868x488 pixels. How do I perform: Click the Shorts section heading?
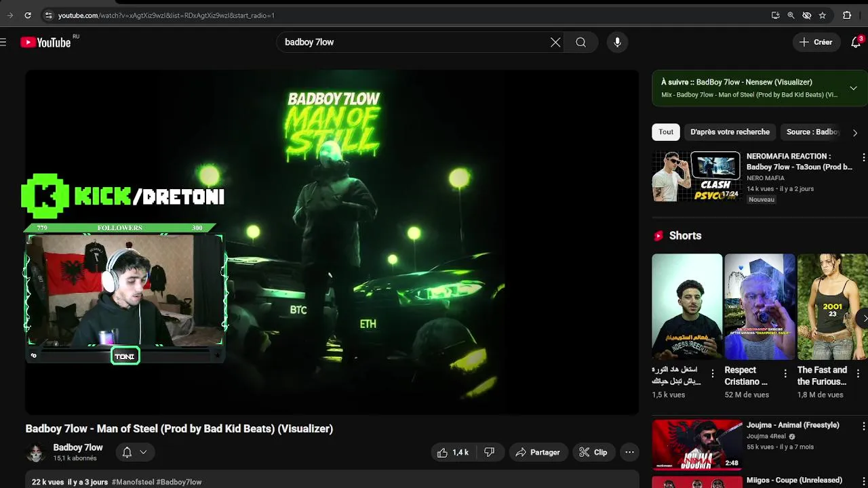685,235
